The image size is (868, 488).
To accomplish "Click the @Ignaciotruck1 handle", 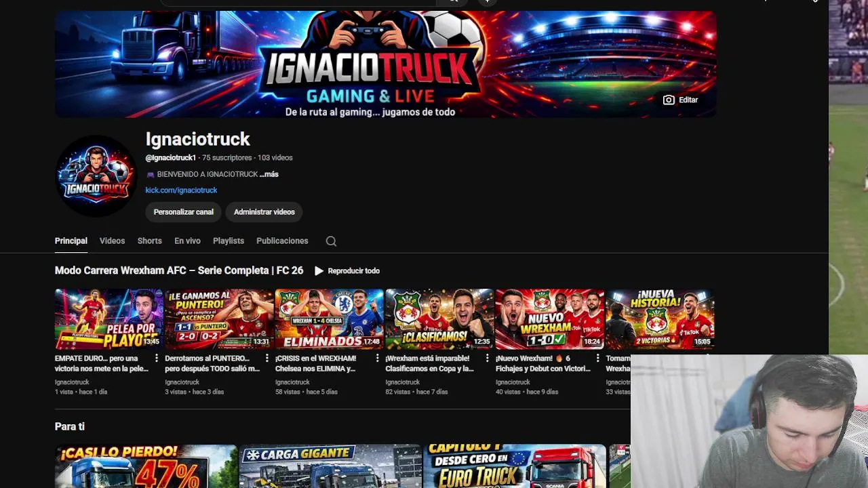I will 170,158.
